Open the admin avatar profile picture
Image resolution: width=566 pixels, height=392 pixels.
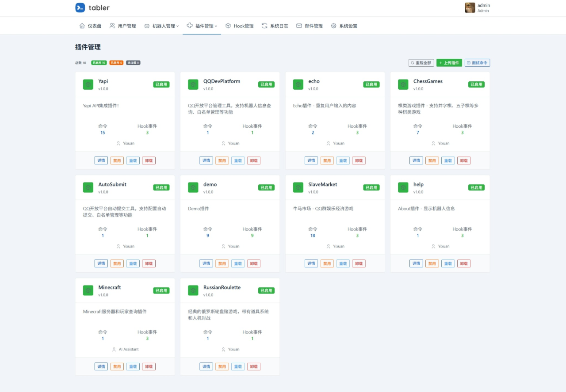(x=470, y=8)
